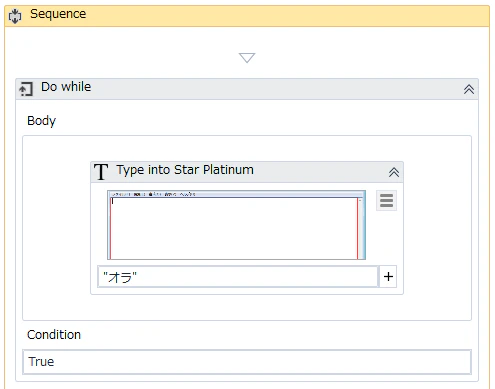Click the target window screenshot thumbnail

pyautogui.click(x=236, y=225)
